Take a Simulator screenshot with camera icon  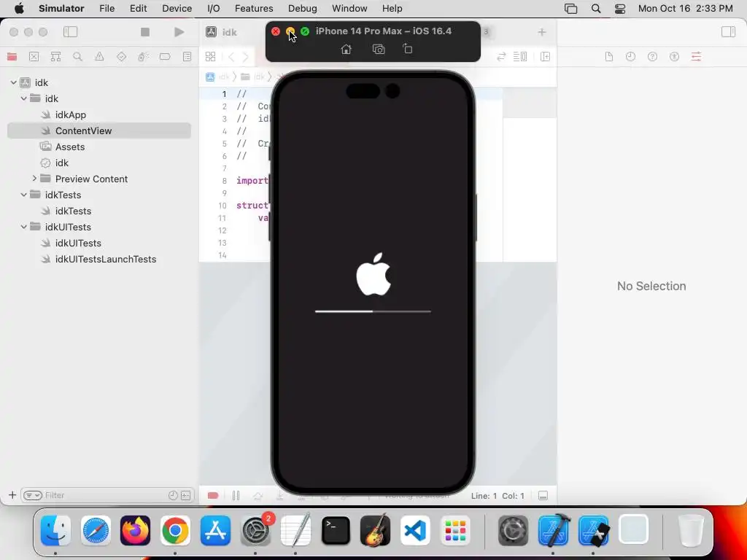pos(379,49)
